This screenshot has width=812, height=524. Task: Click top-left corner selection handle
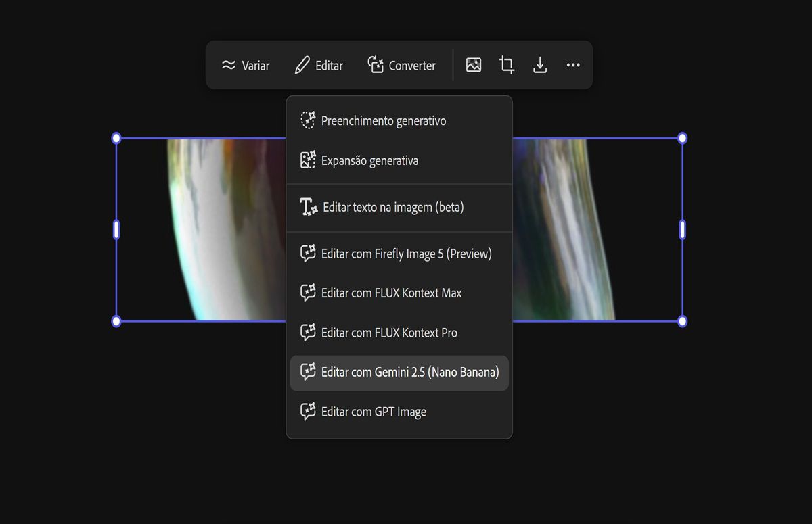116,138
